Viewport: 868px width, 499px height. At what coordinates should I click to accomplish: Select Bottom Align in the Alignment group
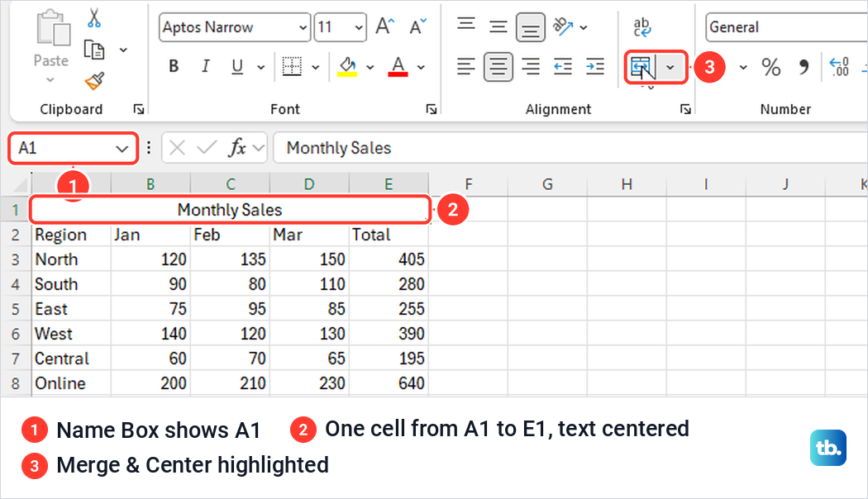(531, 27)
